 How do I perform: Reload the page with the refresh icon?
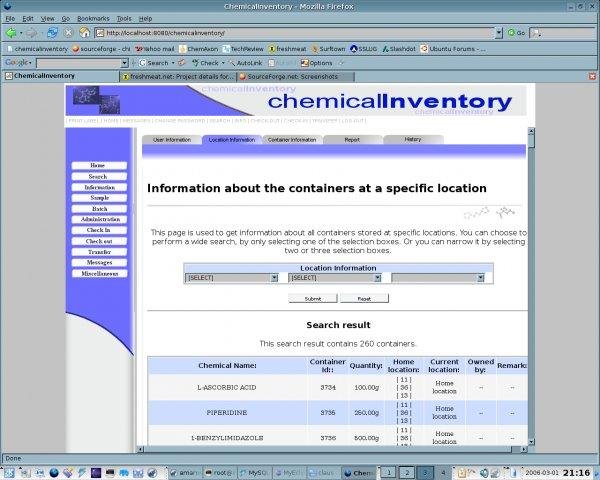click(52, 33)
